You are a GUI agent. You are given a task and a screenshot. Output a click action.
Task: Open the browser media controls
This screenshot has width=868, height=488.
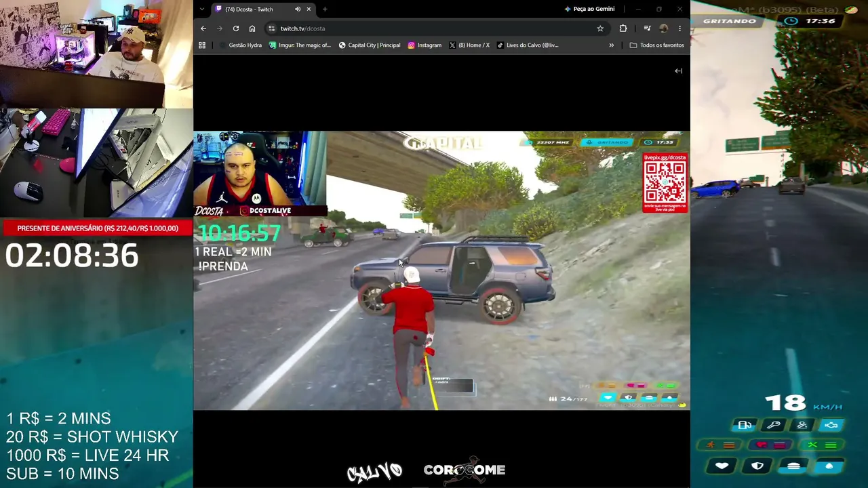coord(647,28)
